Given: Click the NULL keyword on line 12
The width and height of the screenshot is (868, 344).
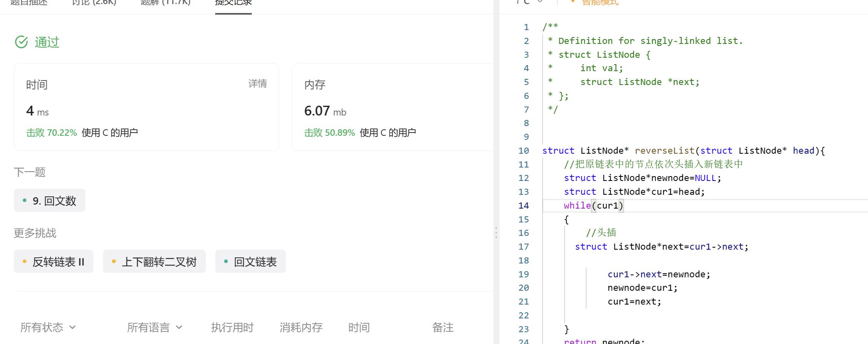Looking at the screenshot, I should 705,178.
